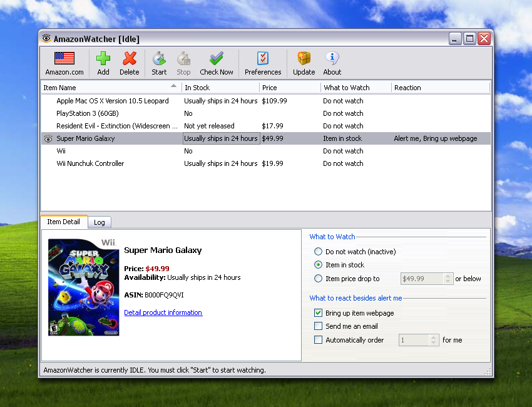Select the Wii Nunchuk Controller row
Viewport: 532px width, 407px height.
point(266,163)
